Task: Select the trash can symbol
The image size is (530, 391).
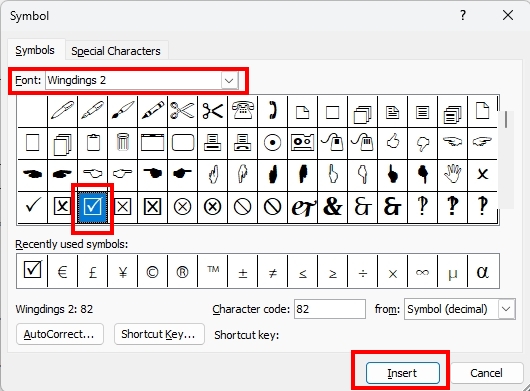Action: (123, 143)
